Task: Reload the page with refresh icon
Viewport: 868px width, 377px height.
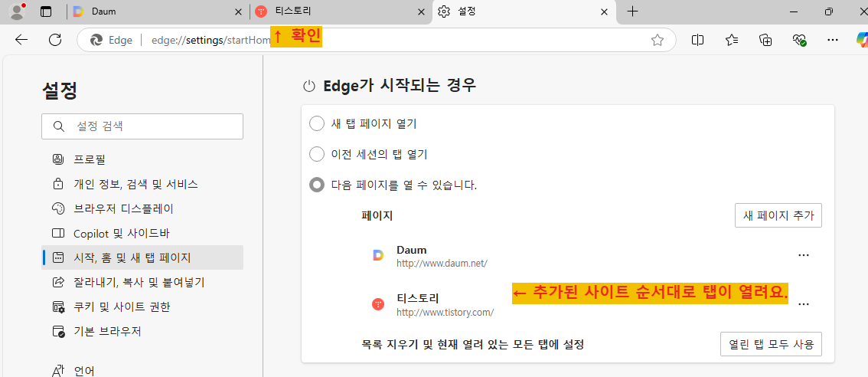Action: tap(55, 40)
